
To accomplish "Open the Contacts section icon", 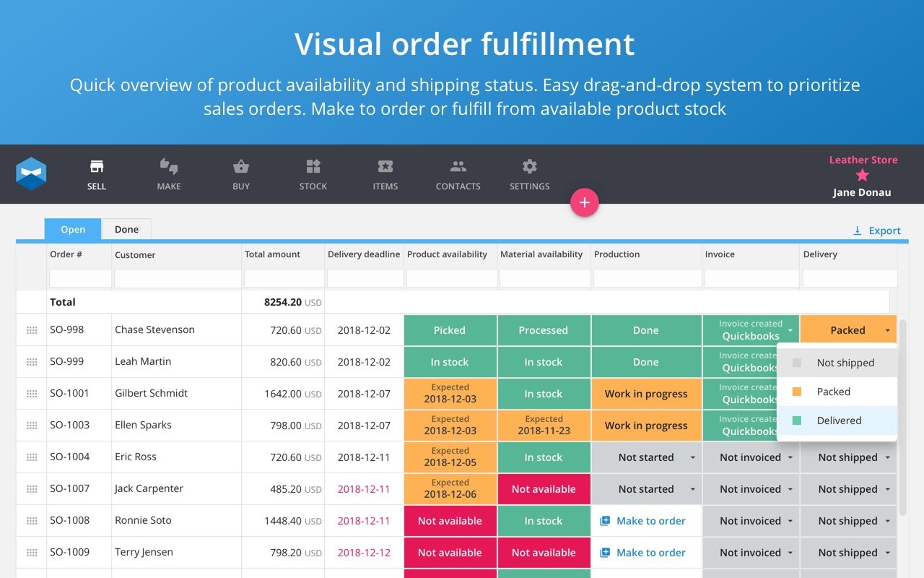I will (458, 167).
